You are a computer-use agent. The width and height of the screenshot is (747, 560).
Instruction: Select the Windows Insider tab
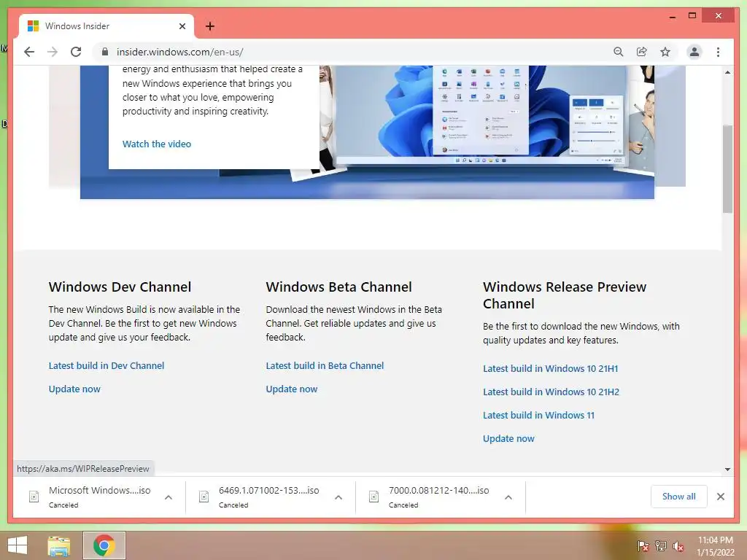tap(107, 26)
